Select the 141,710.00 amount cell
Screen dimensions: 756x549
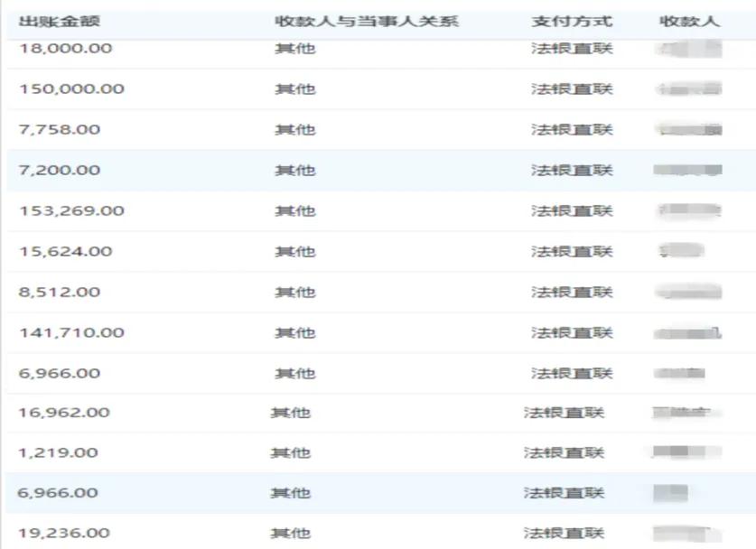coord(71,332)
